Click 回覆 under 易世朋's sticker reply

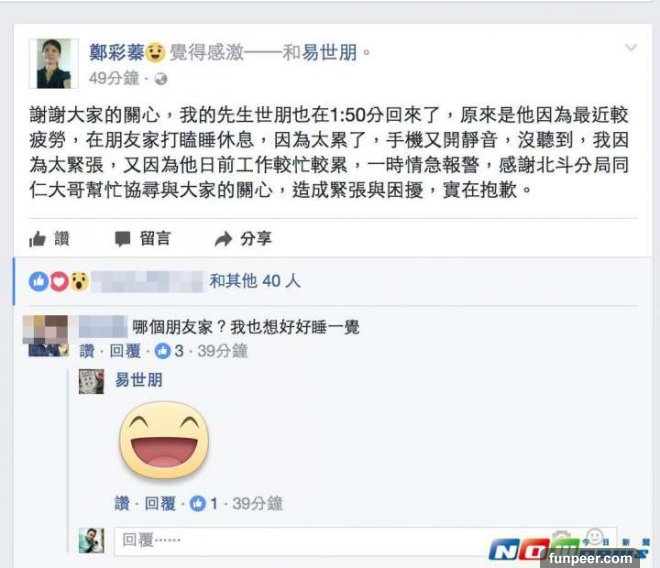coord(160,504)
